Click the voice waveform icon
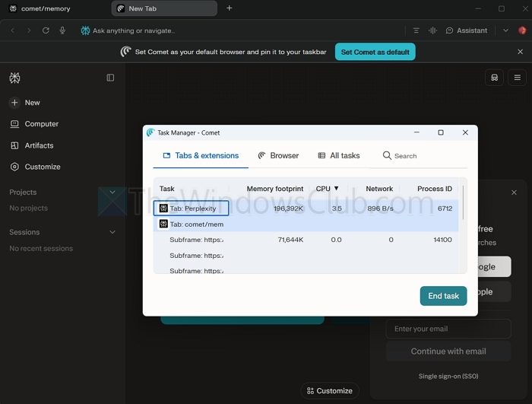 432,30
